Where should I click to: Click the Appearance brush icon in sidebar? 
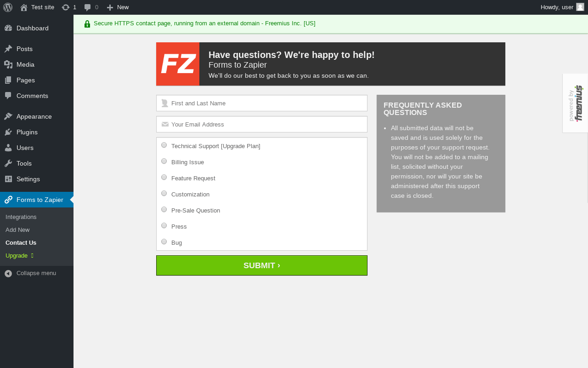click(x=8, y=116)
